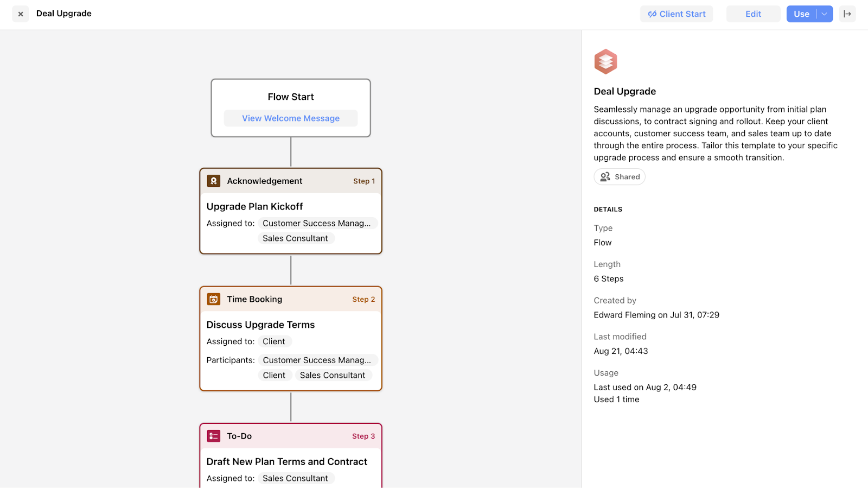Click the Deal Upgrade template logo icon

(x=605, y=61)
